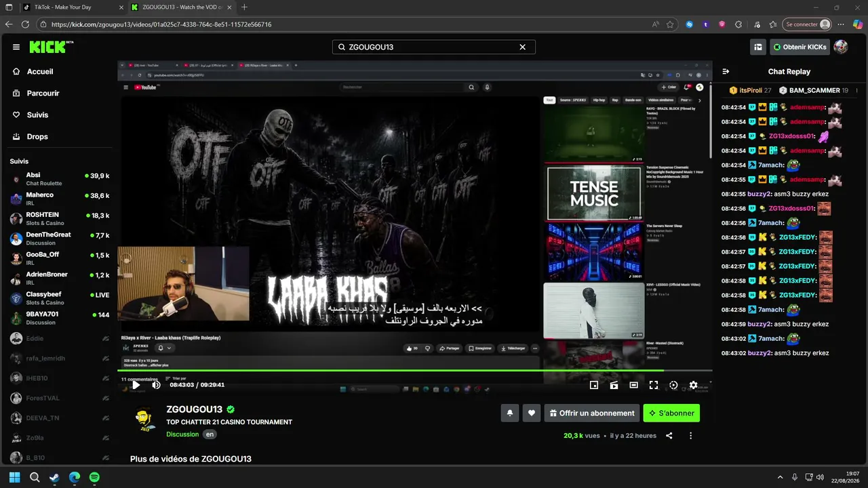Open the Kick shop icon beside Obtenir KICKs
This screenshot has height=488, width=868.
(758, 47)
